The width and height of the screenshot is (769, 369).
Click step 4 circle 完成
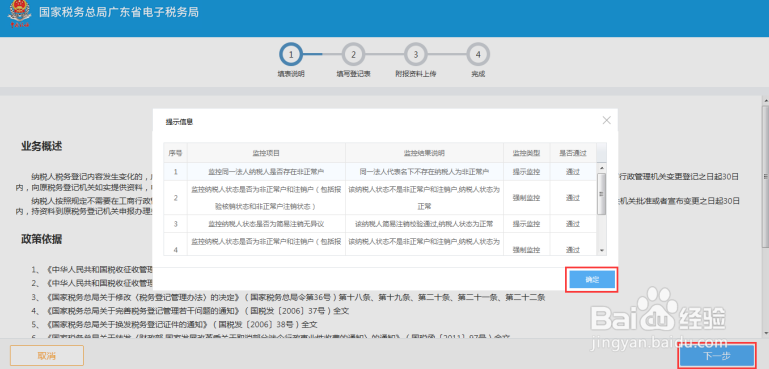pyautogui.click(x=478, y=54)
